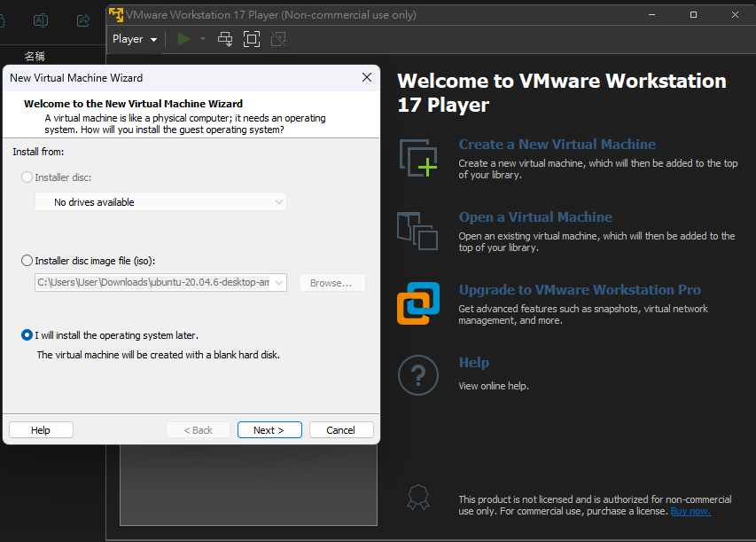Screen dimensions: 756x542
Task: Enter full screen mode icon
Action: click(x=252, y=39)
